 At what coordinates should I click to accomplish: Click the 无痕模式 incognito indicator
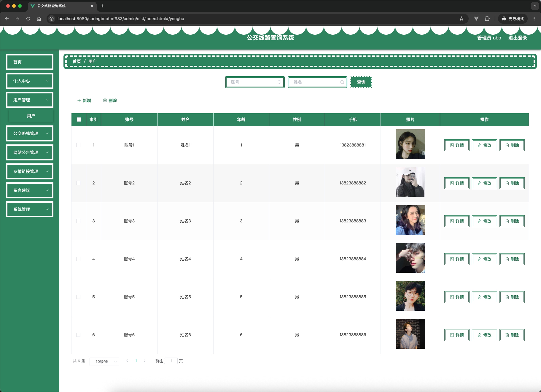click(513, 19)
